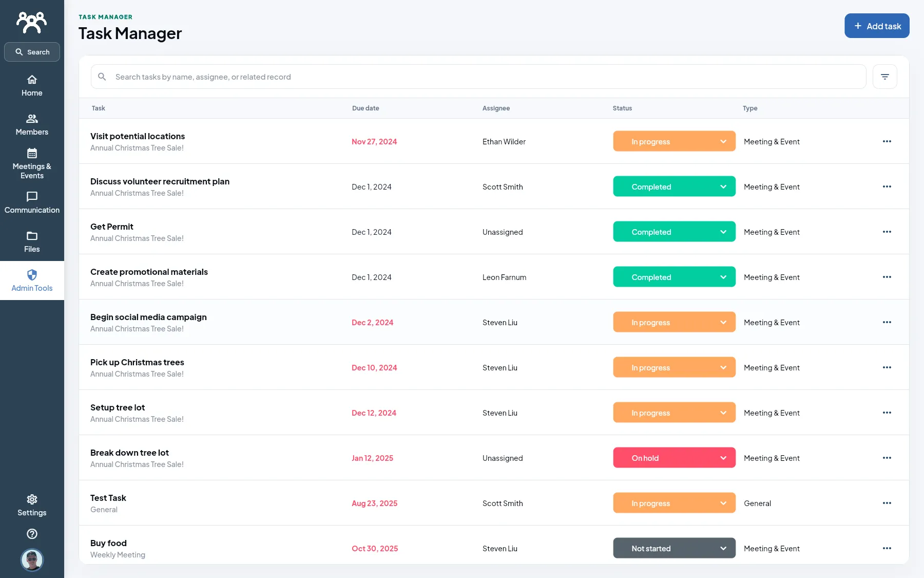The image size is (924, 578).
Task: Click the Add task button
Action: pos(877,26)
